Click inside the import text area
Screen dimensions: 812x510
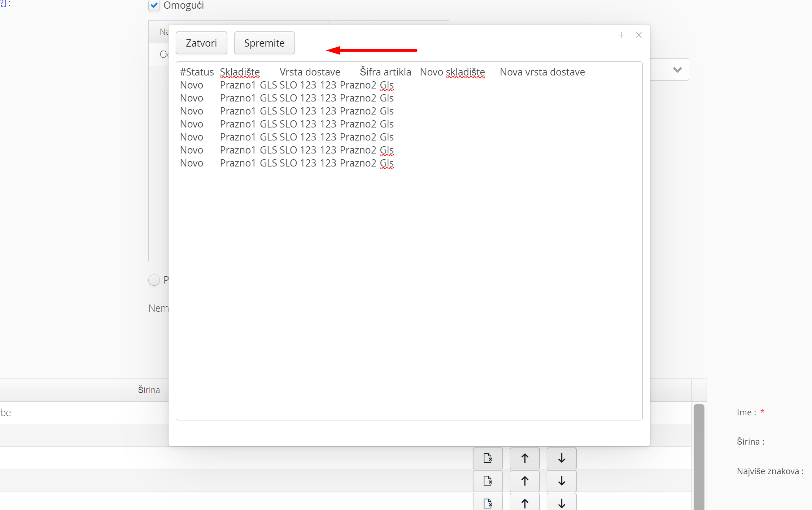(x=409, y=289)
